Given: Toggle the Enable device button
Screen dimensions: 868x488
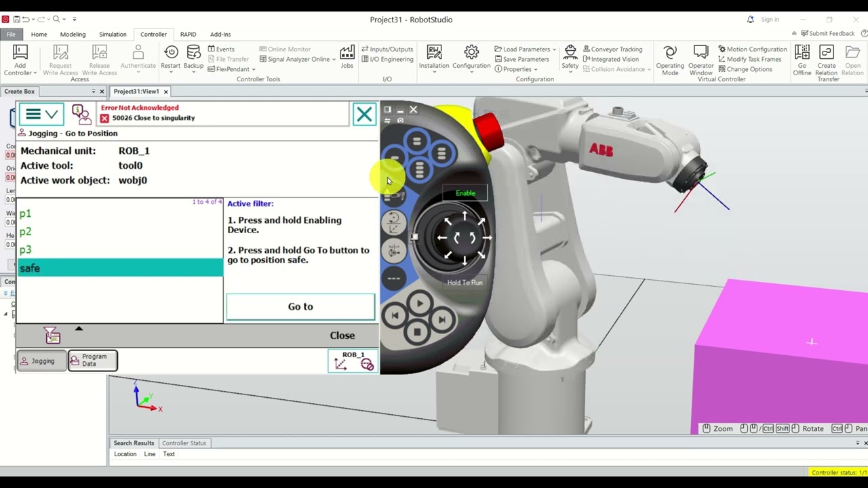Looking at the screenshot, I should click(465, 193).
